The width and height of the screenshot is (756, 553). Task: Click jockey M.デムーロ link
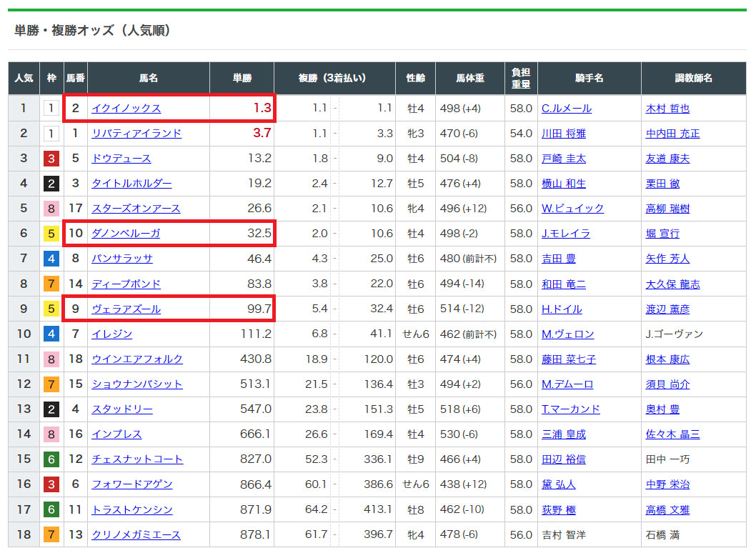tap(567, 384)
